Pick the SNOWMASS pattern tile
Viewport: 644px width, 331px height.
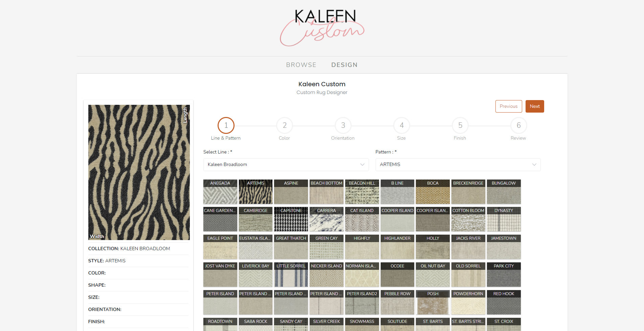(x=362, y=324)
